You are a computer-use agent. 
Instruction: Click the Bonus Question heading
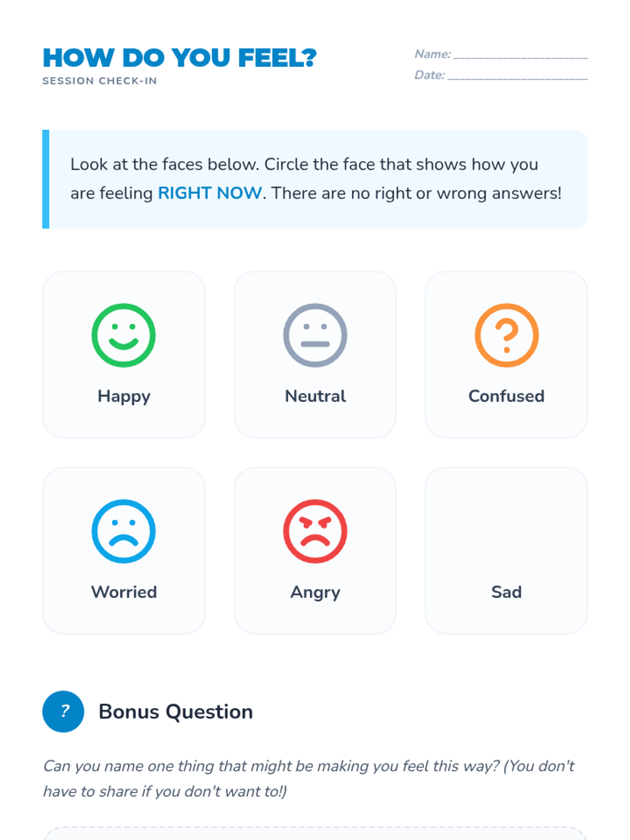pos(176,711)
